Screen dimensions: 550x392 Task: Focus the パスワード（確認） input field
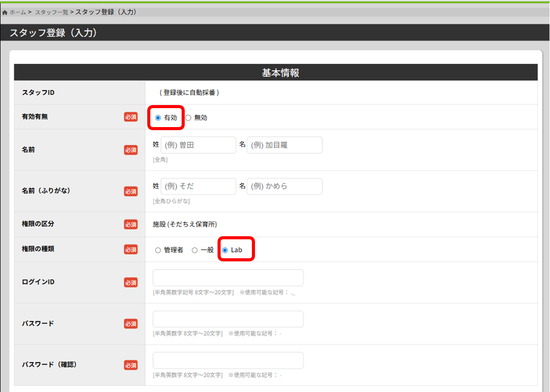pyautogui.click(x=228, y=360)
